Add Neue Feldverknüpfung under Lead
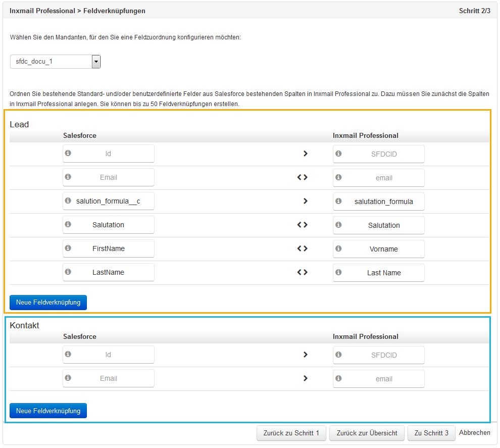 48,302
